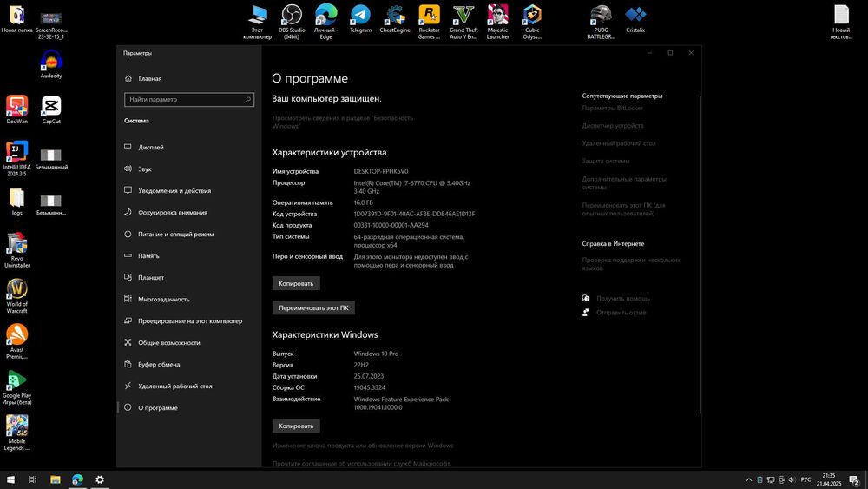
Task: Launch the Revo Uninstaller shortcut
Action: click(16, 250)
